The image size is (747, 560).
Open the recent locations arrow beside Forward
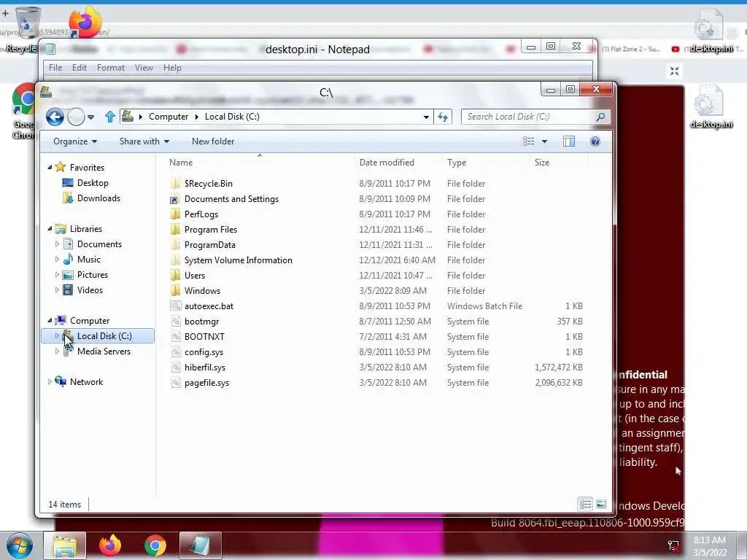pyautogui.click(x=90, y=117)
